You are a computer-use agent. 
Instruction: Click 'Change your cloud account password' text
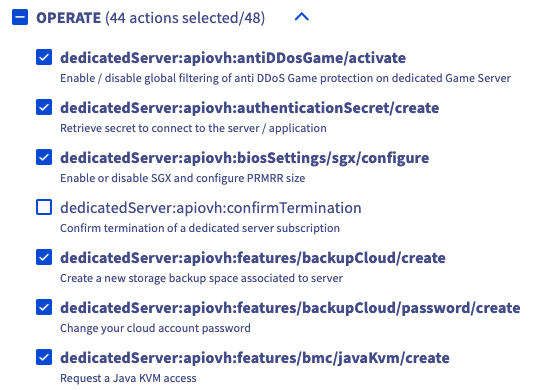click(x=155, y=328)
